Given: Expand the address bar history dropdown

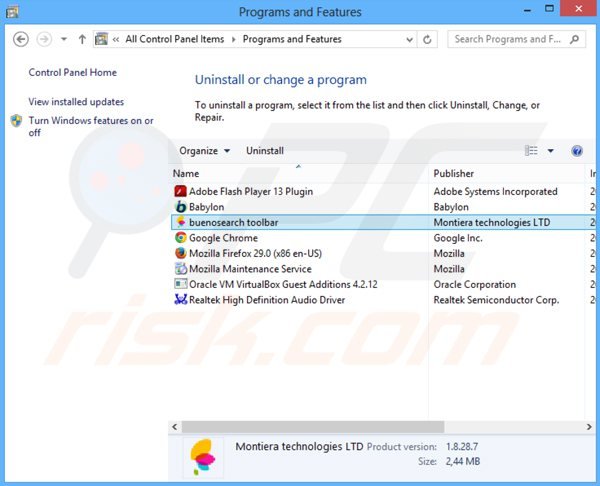Looking at the screenshot, I should click(x=409, y=39).
